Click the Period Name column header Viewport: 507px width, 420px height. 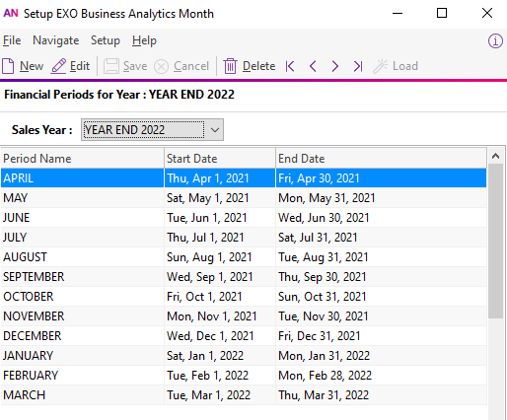pyautogui.click(x=82, y=159)
